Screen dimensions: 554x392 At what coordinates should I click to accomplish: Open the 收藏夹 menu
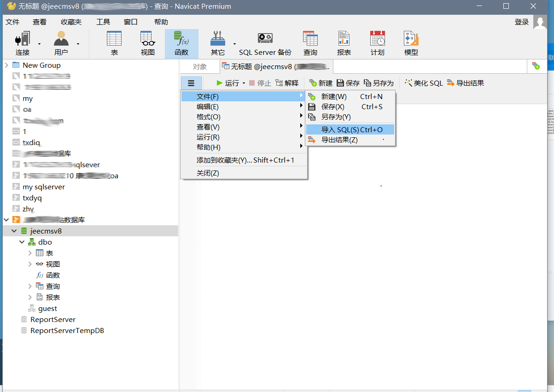(x=71, y=22)
